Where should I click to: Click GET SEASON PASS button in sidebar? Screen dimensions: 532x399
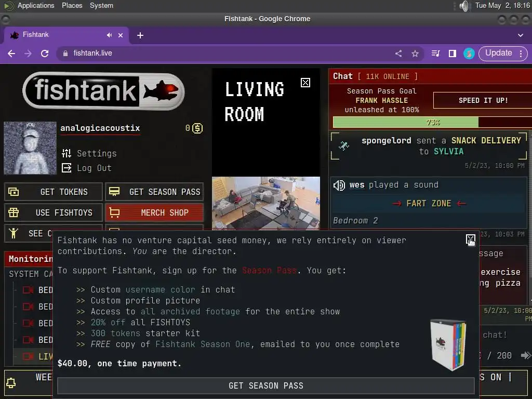pyautogui.click(x=154, y=192)
